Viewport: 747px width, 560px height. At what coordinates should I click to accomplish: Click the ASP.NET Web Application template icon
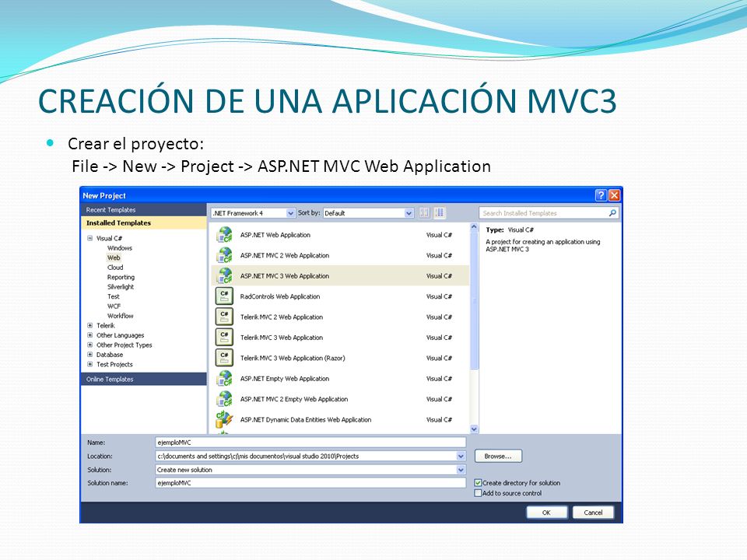pos(224,235)
